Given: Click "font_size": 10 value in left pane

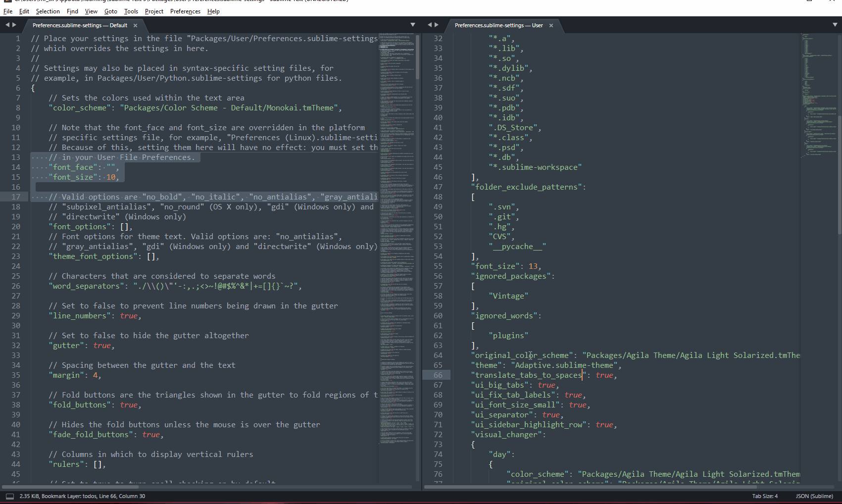Looking at the screenshot, I should (x=111, y=177).
